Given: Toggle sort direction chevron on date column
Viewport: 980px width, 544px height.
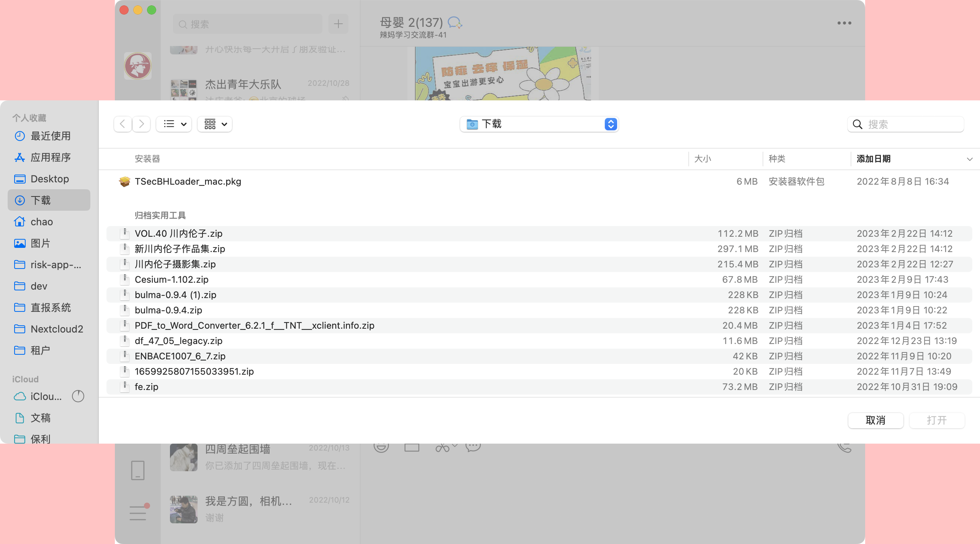Looking at the screenshot, I should [969, 159].
